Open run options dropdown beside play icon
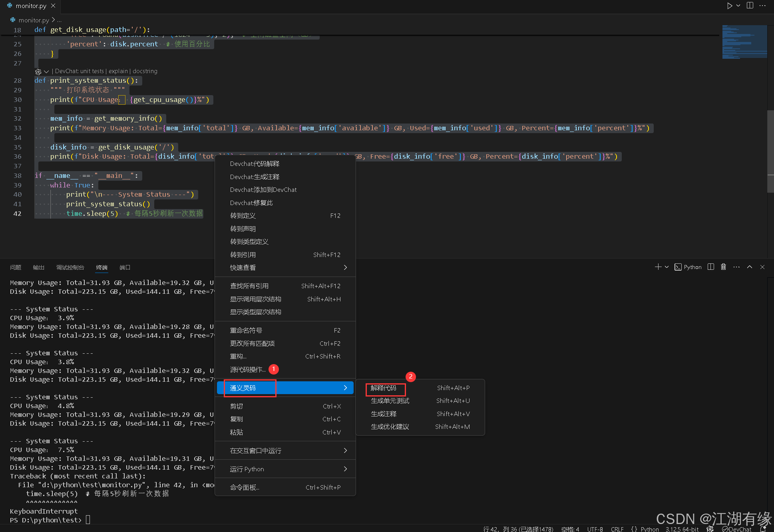 tap(738, 6)
